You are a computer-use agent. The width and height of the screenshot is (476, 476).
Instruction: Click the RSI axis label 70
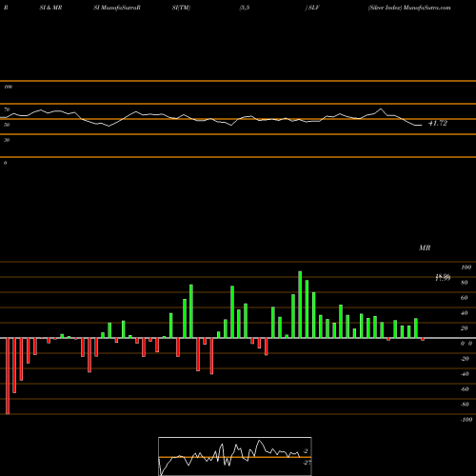click(7, 109)
